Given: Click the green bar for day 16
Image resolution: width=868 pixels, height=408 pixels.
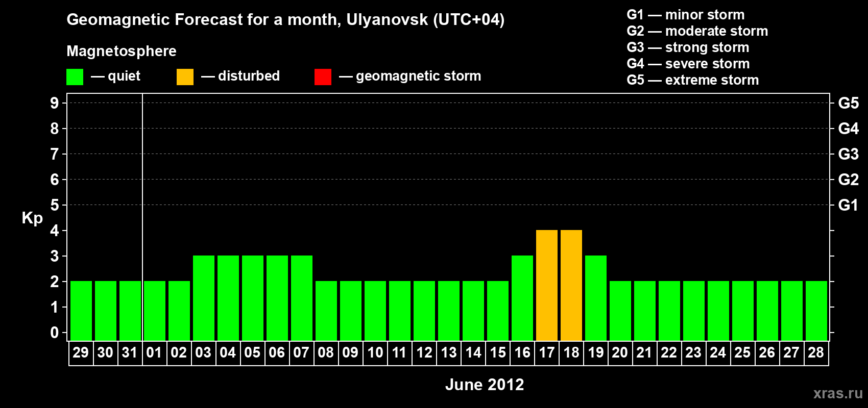Looking at the screenshot, I should (522, 298).
